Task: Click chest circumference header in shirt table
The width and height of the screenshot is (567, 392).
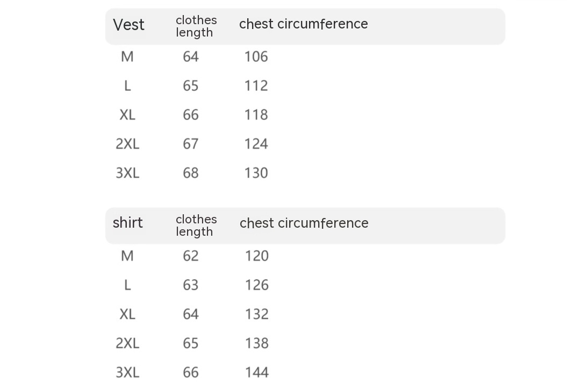Action: [x=304, y=223]
